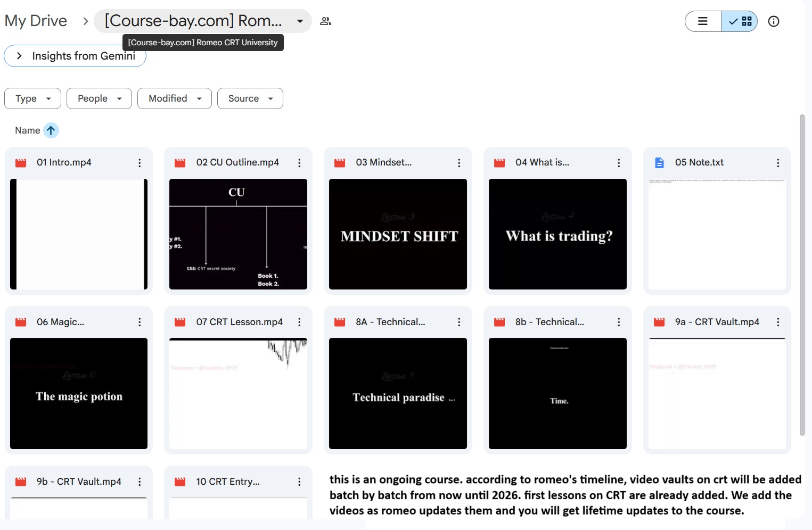Image resolution: width=812 pixels, height=530 pixels.
Task: Open The magic potion video thumbnail
Action: point(79,394)
